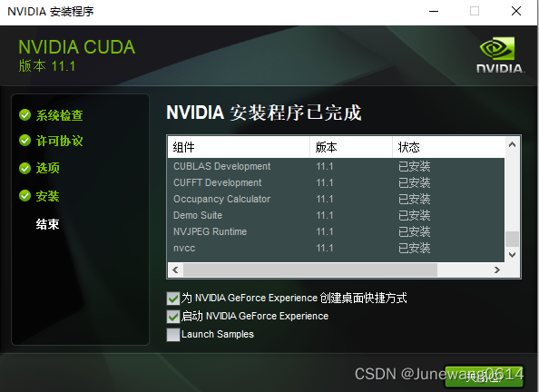Click the green check beside 选项
Viewport: 539px width, 392px height.
(x=24, y=168)
